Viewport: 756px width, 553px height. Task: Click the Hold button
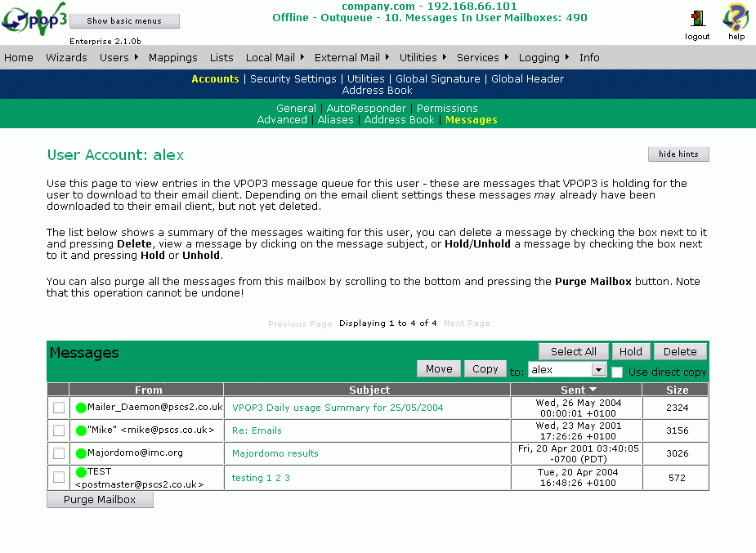(x=631, y=351)
